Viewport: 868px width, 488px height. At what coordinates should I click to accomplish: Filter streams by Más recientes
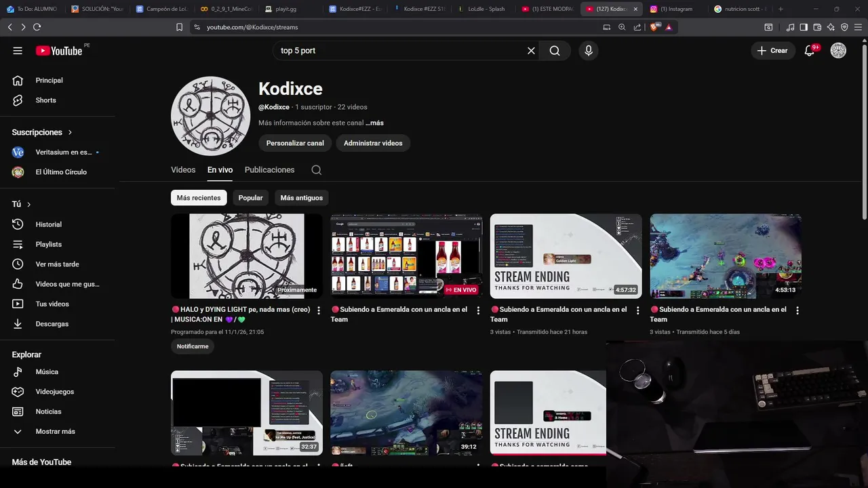tap(199, 198)
